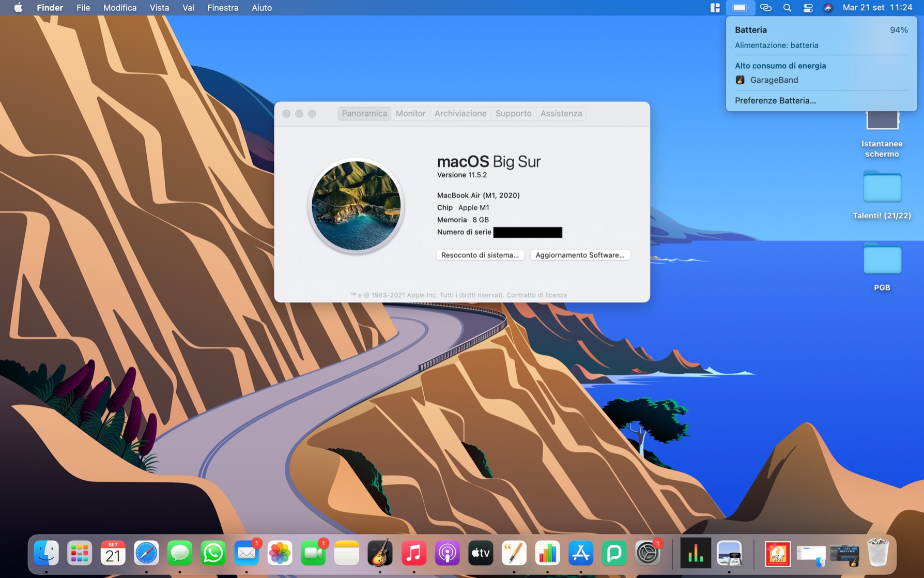Viewport: 924px width, 578px height.
Task: Open the Contratto di licenza link
Action: [536, 295]
